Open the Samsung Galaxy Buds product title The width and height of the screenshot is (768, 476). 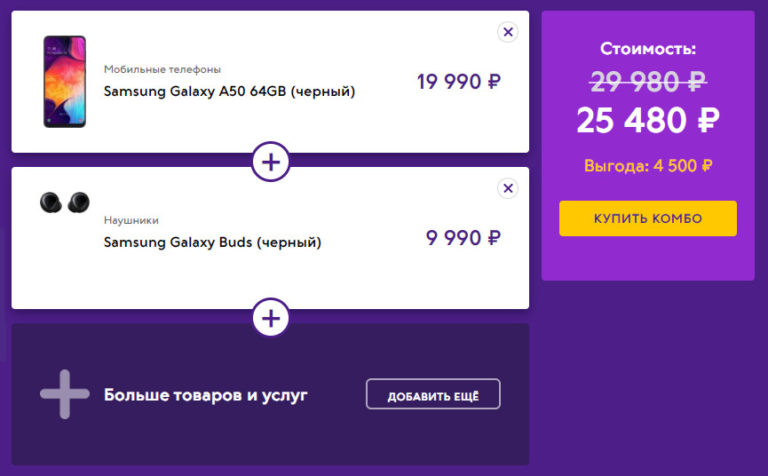[x=212, y=242]
